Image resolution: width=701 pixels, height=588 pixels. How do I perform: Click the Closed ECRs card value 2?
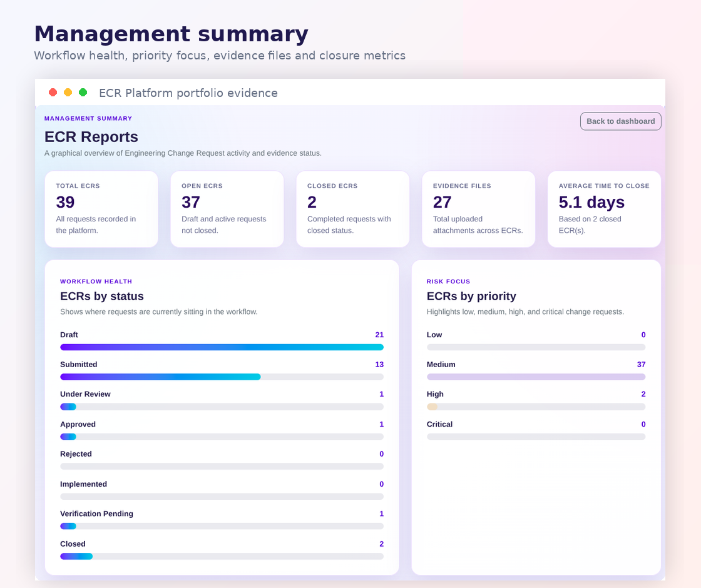click(x=312, y=203)
